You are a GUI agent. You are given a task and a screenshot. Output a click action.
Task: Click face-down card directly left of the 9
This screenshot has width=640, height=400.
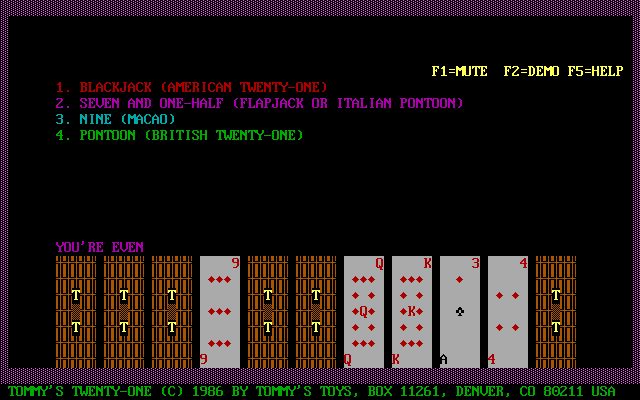172,312
